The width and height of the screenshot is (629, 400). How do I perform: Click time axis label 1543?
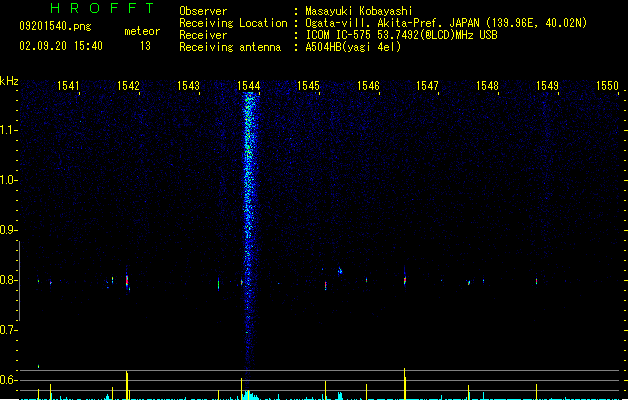[x=189, y=86]
